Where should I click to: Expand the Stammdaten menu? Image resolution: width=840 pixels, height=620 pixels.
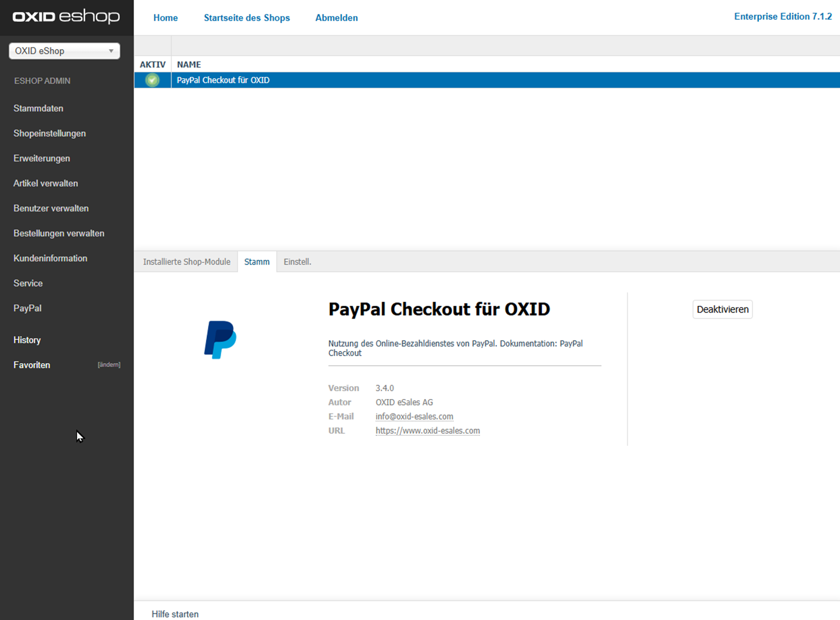tap(38, 109)
